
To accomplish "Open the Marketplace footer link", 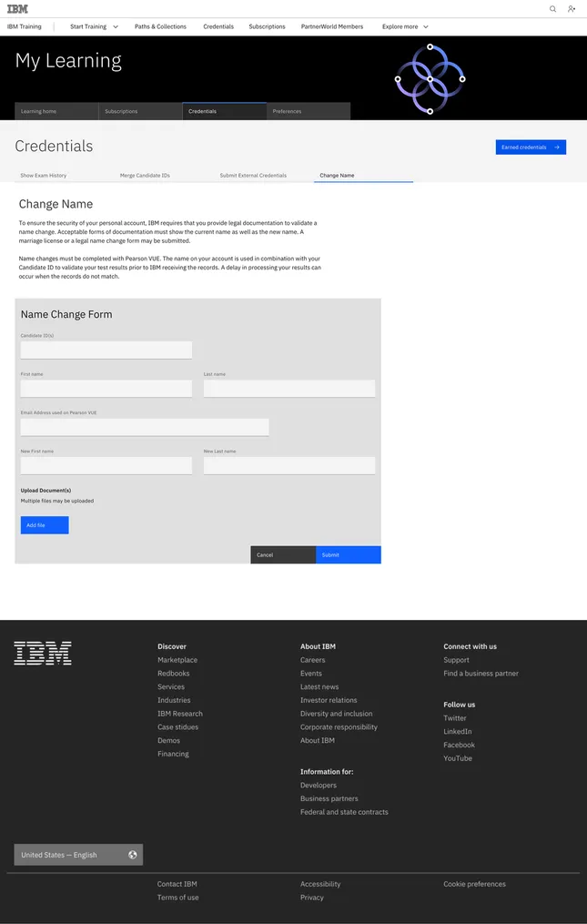I will click(177, 660).
